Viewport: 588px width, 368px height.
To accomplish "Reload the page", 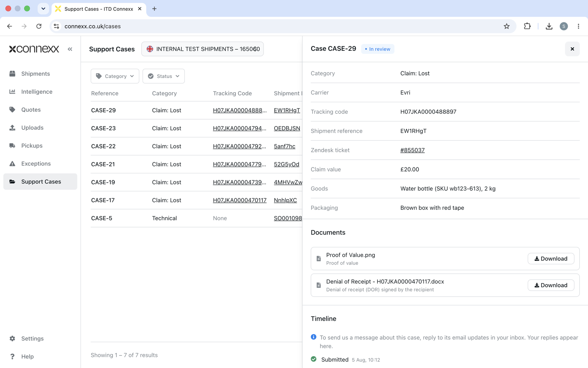I will (x=39, y=26).
